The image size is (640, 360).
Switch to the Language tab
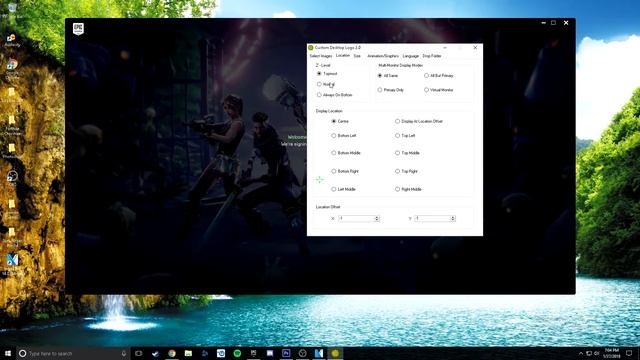(410, 56)
